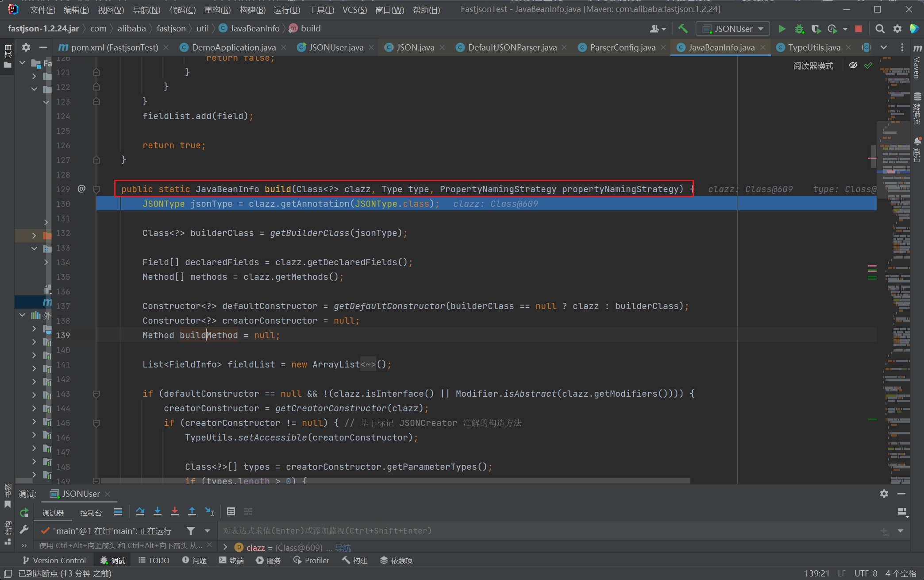Open the 构建(B) menu
Image resolution: width=924 pixels, height=580 pixels.
252,10
